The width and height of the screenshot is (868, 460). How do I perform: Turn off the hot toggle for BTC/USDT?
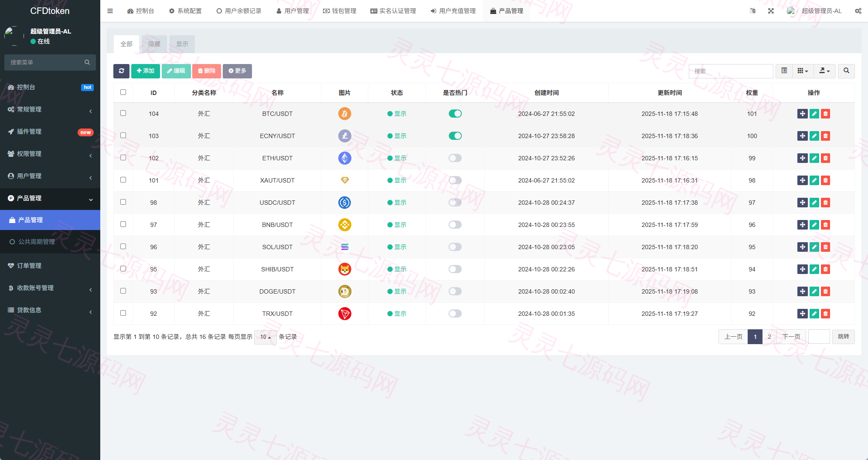tap(455, 114)
